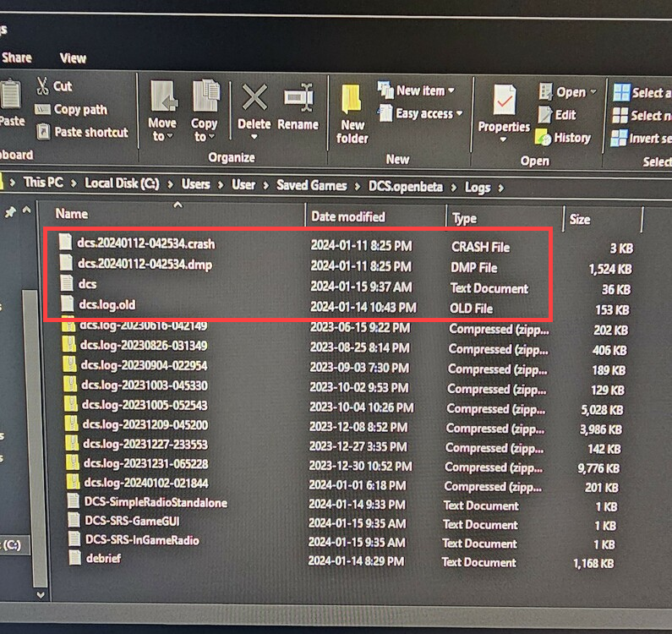The image size is (672, 634).
Task: Select (C:) drive in navigation pane
Action: pyautogui.click(x=13, y=545)
